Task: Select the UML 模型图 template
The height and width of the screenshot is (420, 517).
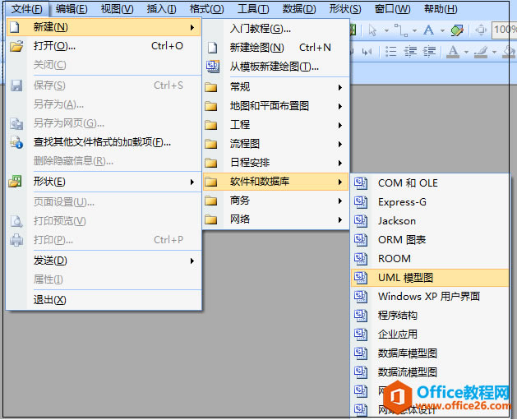Action: coord(430,278)
